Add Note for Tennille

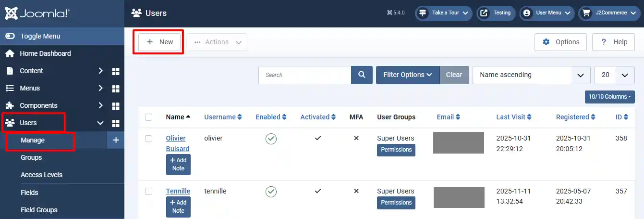178,207
